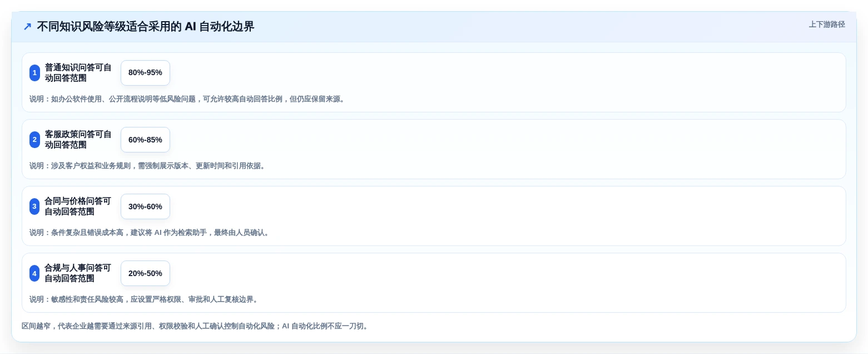Click the label 合规与人事问答可自动回答范围
Image resolution: width=868 pixels, height=354 pixels.
(x=78, y=273)
